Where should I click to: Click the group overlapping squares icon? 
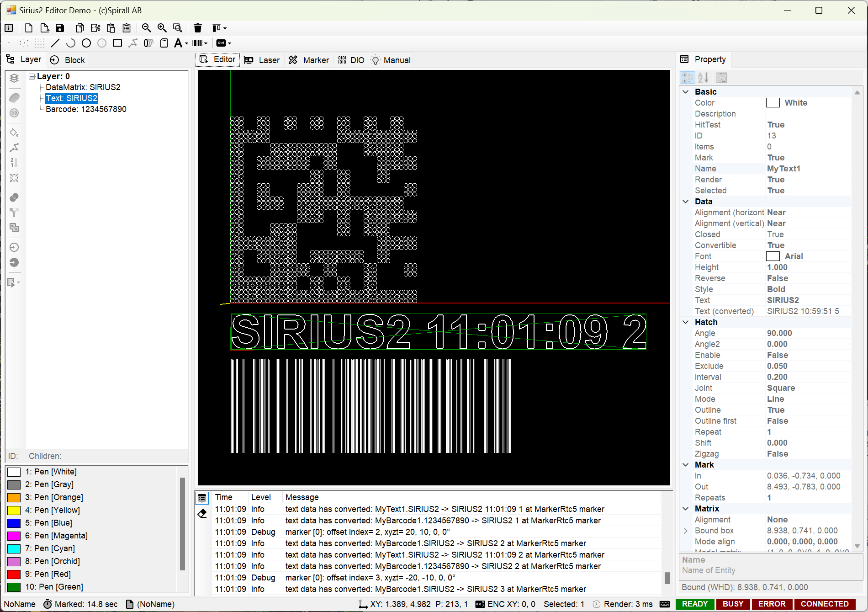point(14,228)
